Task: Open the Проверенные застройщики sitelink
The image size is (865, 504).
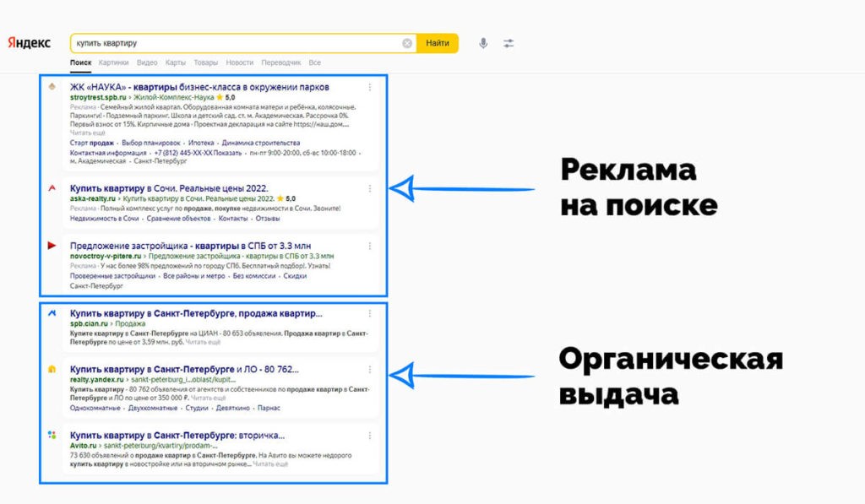Action: [112, 276]
